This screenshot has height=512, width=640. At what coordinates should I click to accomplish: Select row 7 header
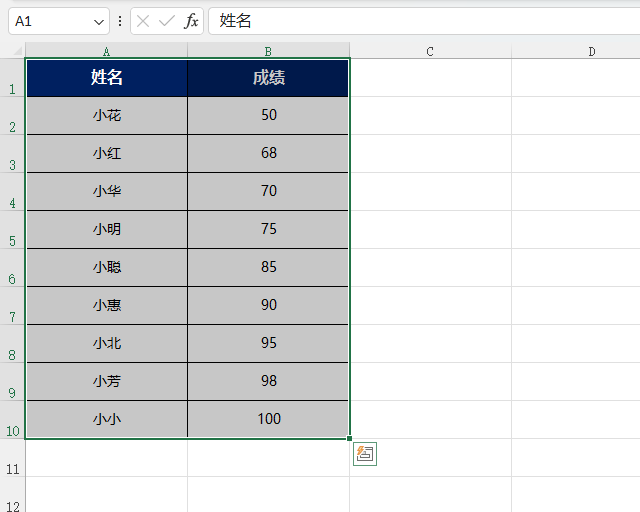(x=12, y=305)
